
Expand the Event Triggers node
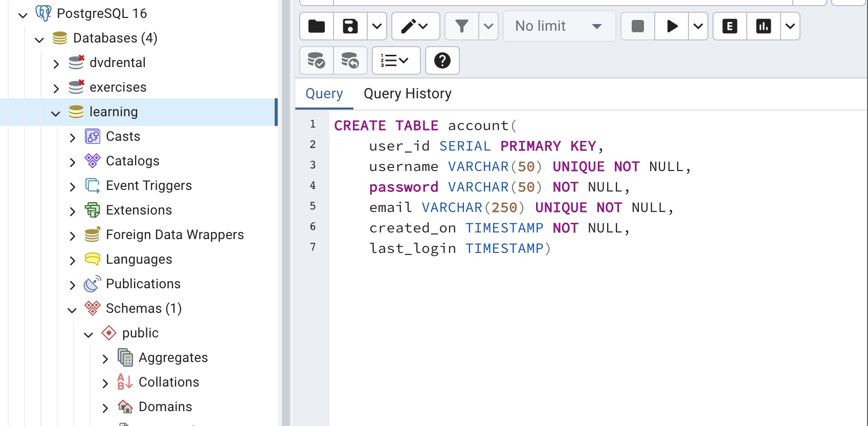coord(72,186)
